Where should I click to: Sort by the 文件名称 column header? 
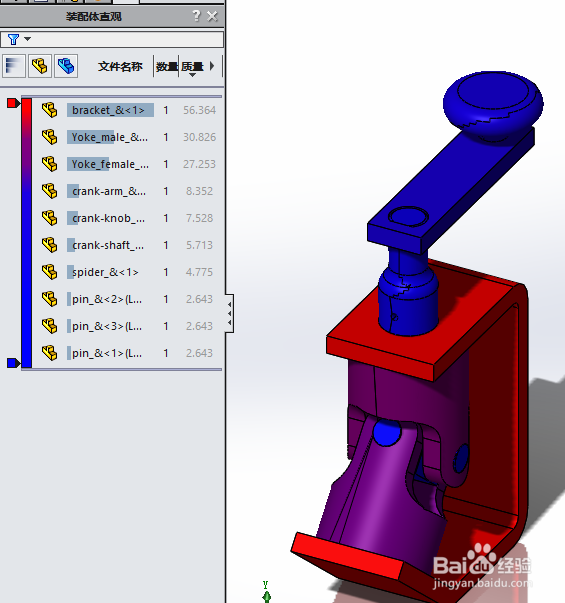pos(120,67)
